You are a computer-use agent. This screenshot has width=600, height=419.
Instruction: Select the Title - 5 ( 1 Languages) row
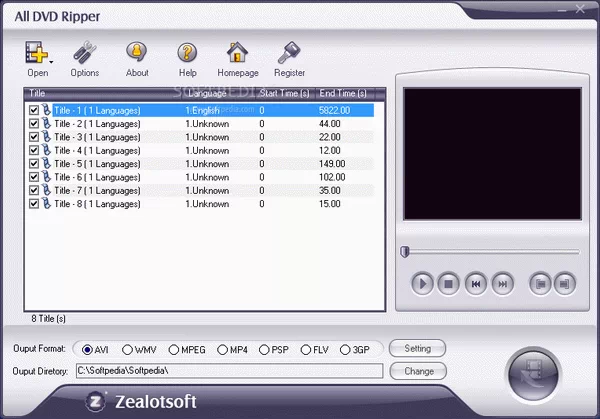pyautogui.click(x=199, y=164)
